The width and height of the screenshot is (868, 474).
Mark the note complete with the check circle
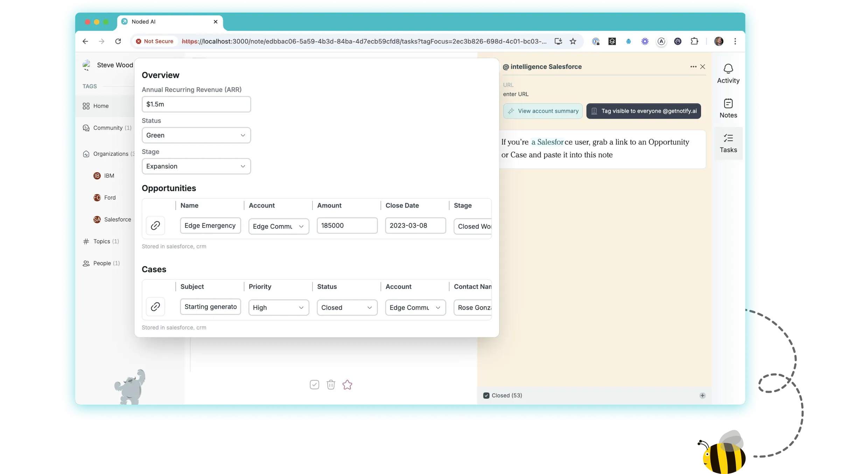coord(314,384)
